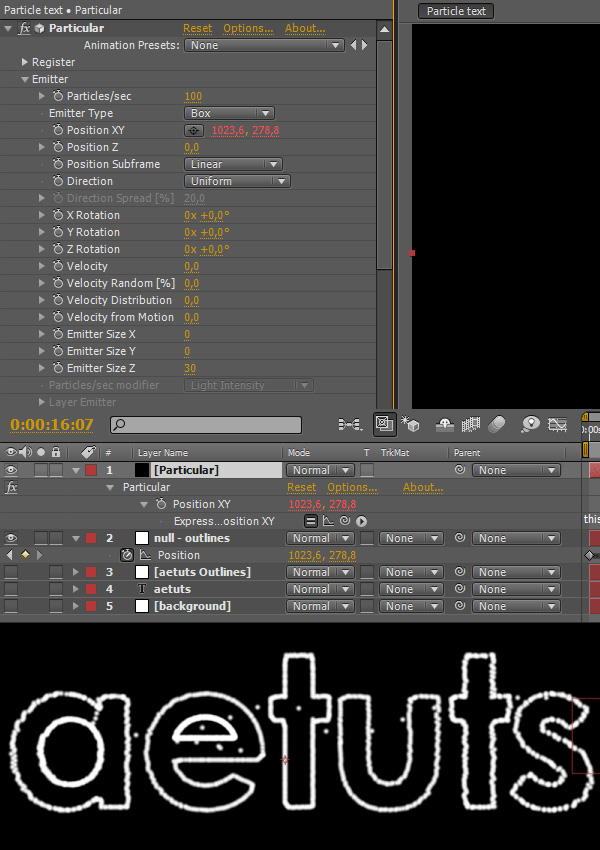Viewport: 600px width, 850px height.
Task: Open TrkMat dropdown for aetuts layer
Action: (411, 589)
